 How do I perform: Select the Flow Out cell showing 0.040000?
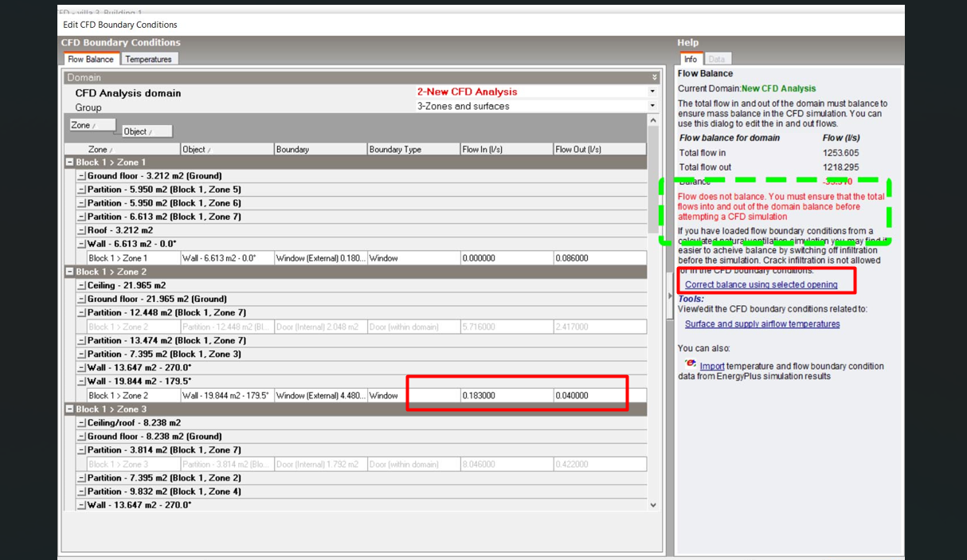tap(600, 396)
